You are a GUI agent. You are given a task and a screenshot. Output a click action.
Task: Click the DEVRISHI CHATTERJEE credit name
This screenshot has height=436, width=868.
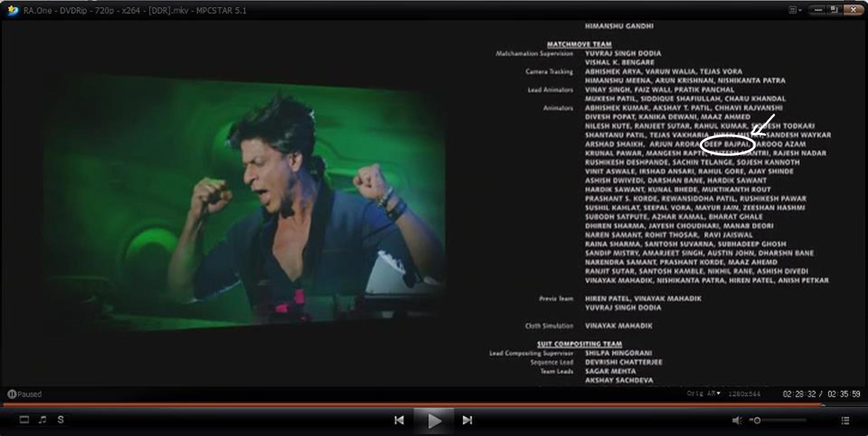623,362
